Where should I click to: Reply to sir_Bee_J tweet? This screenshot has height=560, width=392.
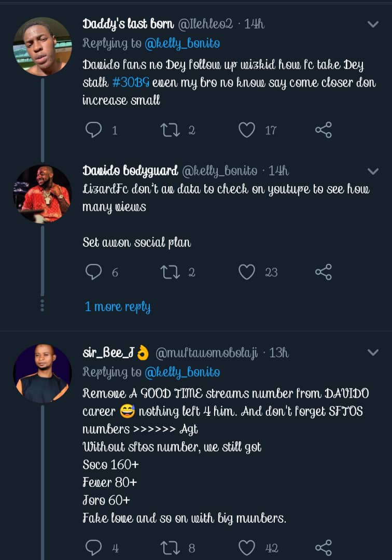[x=93, y=547]
